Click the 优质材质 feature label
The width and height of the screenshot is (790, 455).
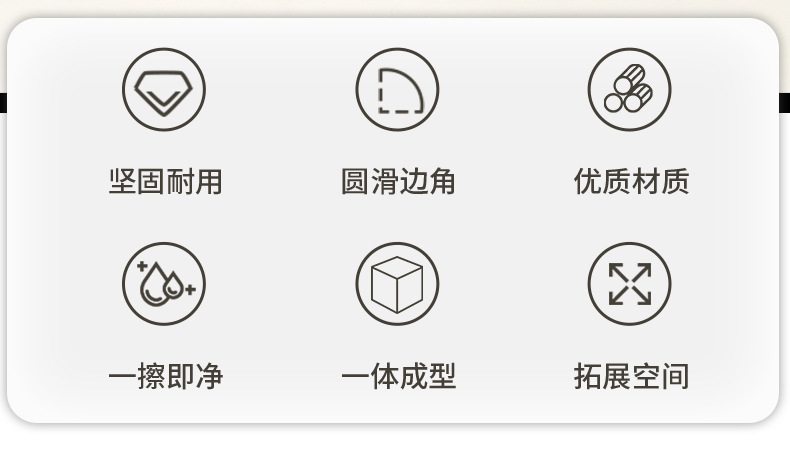(x=631, y=181)
